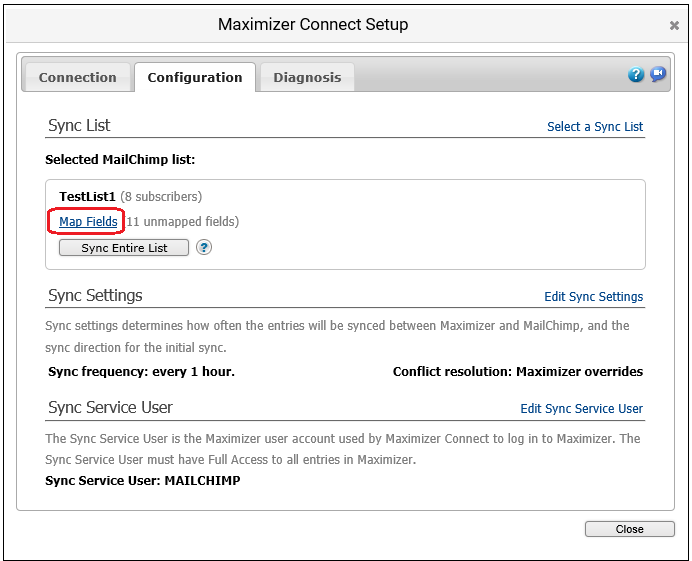The height and width of the screenshot is (561, 692).
Task: Click the 'Sync Settings' section heading
Action: [95, 295]
